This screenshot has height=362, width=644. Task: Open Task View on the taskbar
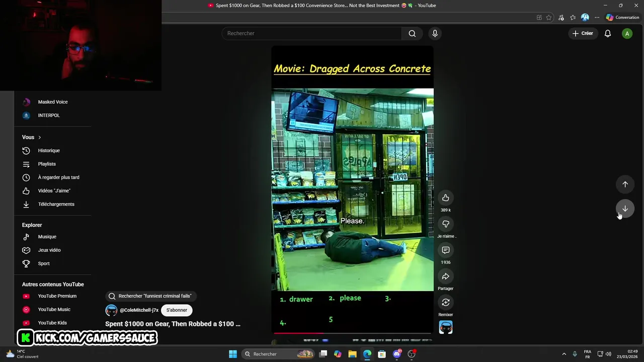pyautogui.click(x=324, y=354)
